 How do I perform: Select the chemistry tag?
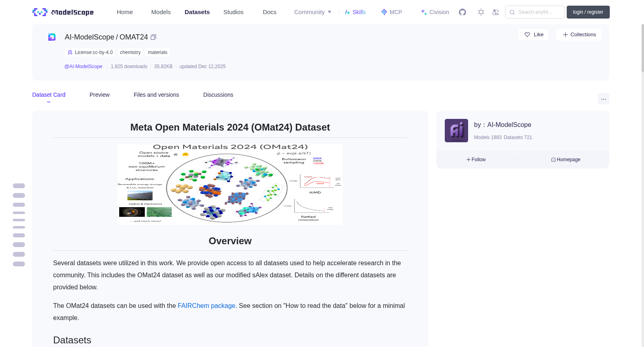point(130,52)
